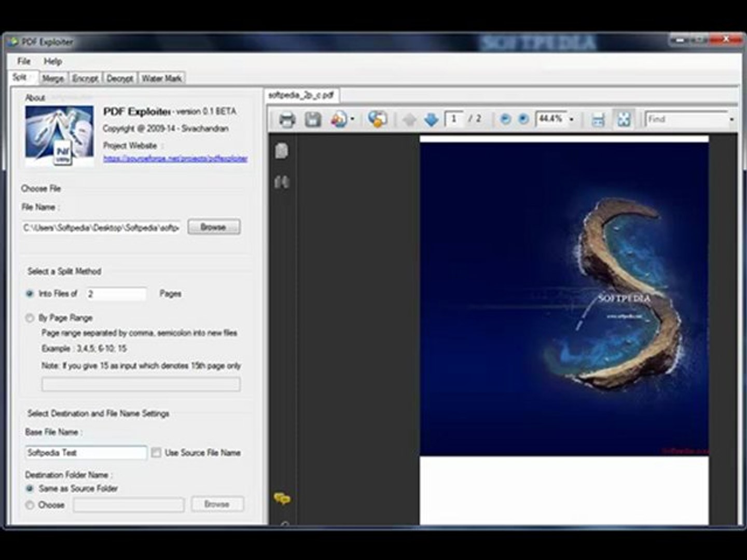
Task: Open the File menu
Action: [24, 61]
